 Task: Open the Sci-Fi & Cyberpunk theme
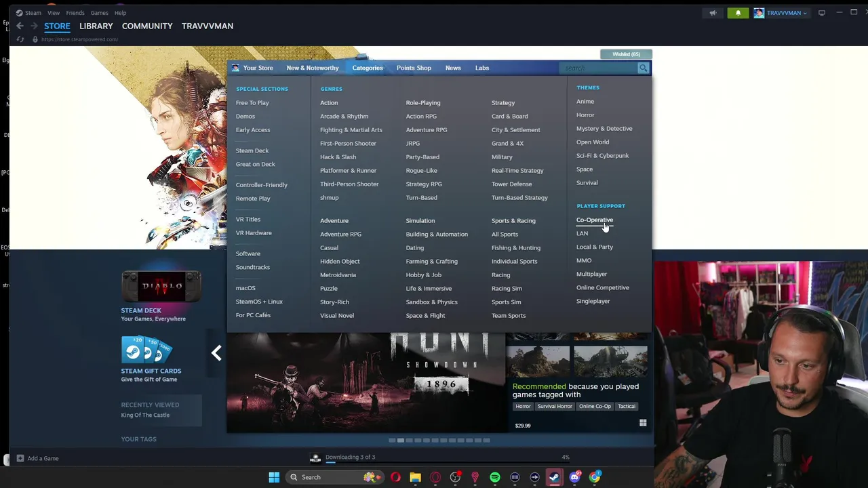click(x=603, y=155)
